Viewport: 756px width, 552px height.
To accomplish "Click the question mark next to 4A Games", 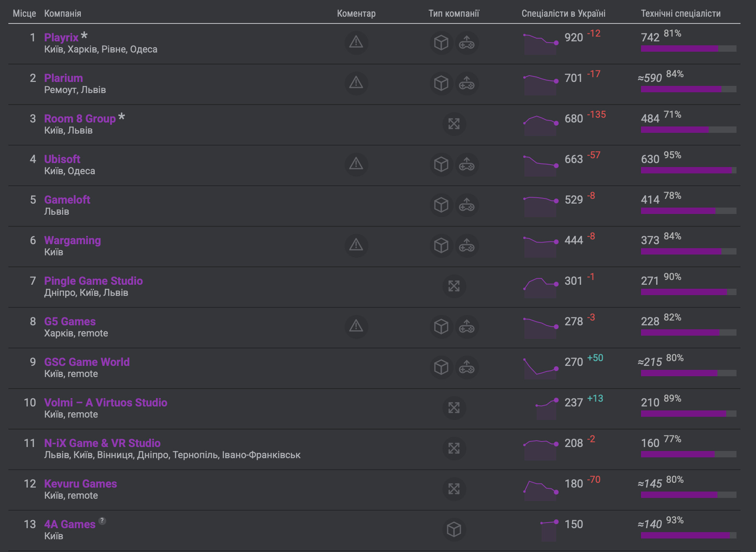I will tap(102, 521).
